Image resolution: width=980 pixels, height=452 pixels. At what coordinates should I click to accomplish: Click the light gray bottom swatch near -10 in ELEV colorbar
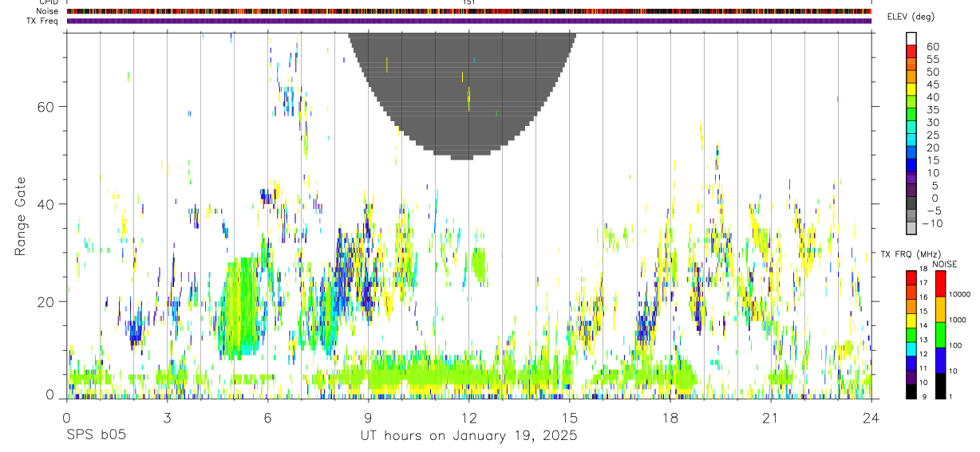coord(912,230)
